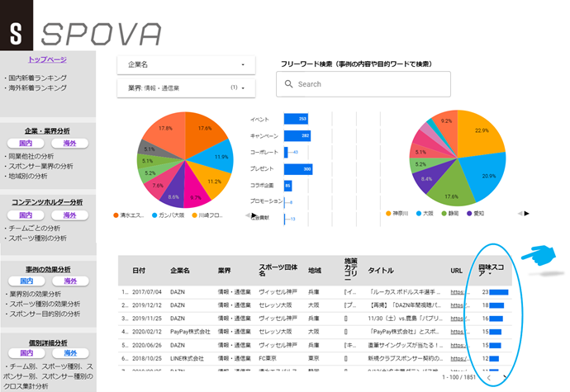Open スポンサー業界の分析 menu item
This screenshot has height=392, width=570.
pyautogui.click(x=40, y=166)
